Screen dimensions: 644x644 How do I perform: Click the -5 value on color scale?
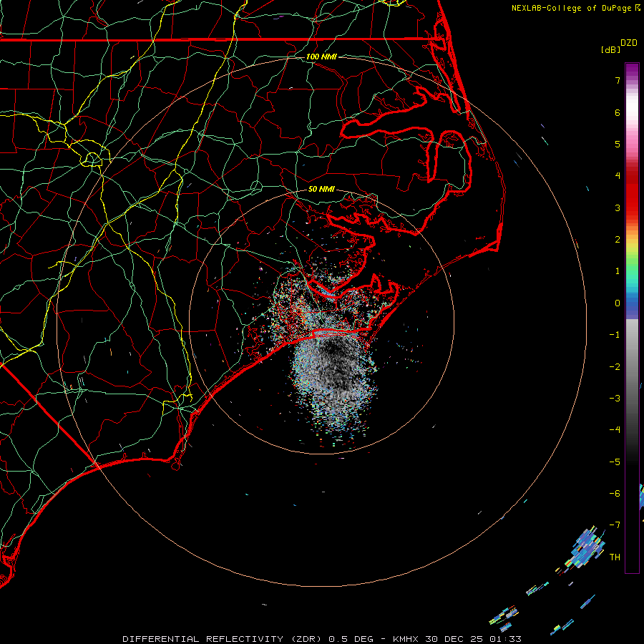615,462
